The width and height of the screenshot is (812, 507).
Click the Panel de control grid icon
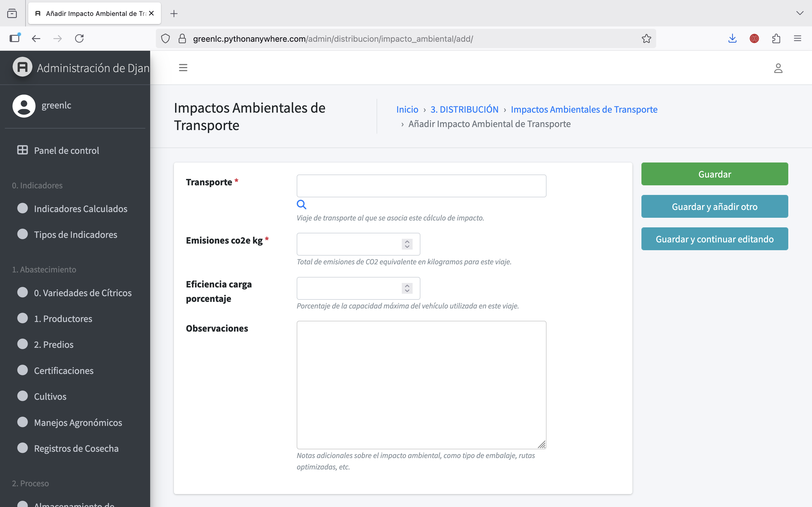[x=22, y=150]
